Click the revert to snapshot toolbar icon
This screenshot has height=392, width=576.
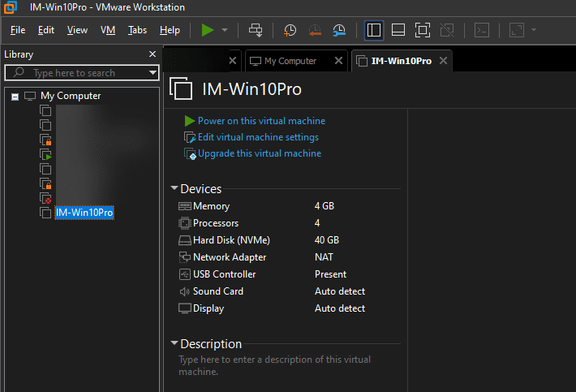315,30
